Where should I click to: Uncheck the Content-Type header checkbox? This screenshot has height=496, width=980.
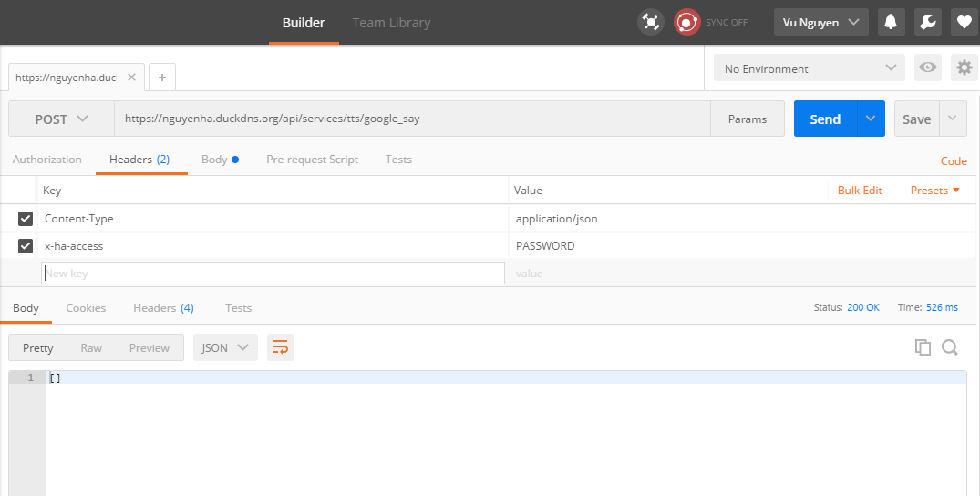[x=25, y=218]
